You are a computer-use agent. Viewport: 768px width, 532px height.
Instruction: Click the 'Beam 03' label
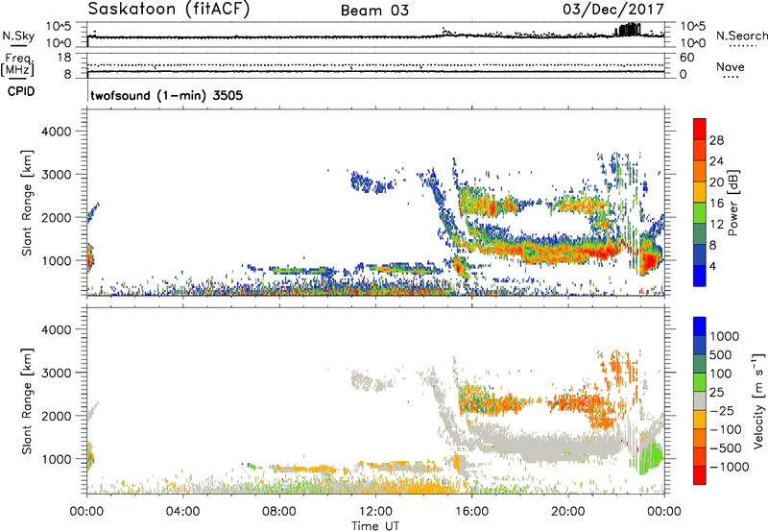374,11
